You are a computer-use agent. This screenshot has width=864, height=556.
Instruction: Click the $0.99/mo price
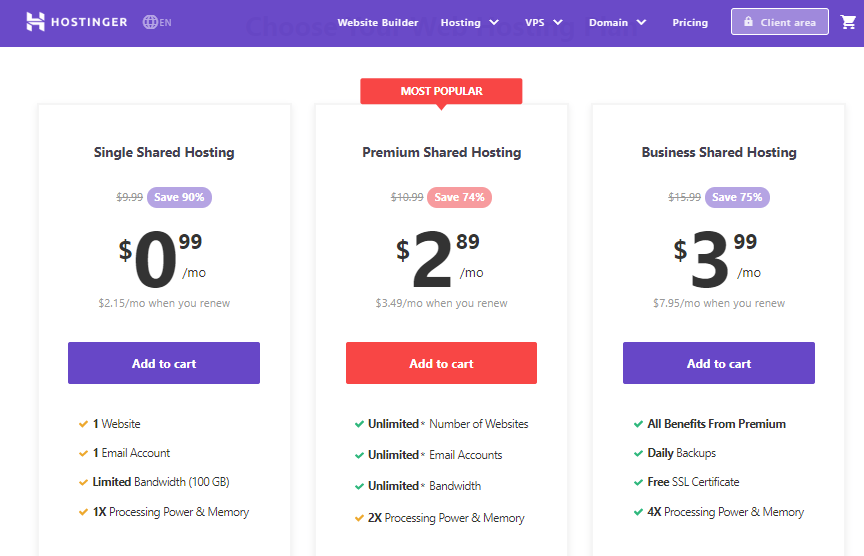(x=162, y=259)
